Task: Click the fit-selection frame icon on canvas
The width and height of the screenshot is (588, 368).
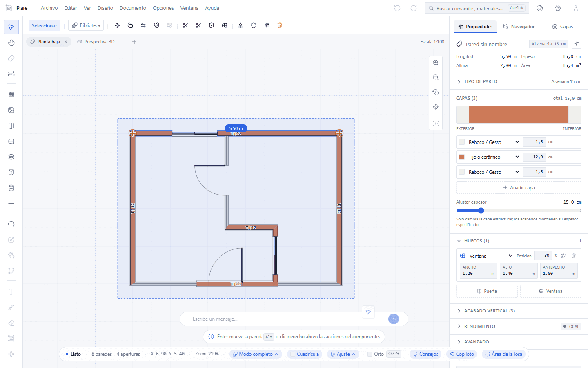Action: coord(436,123)
